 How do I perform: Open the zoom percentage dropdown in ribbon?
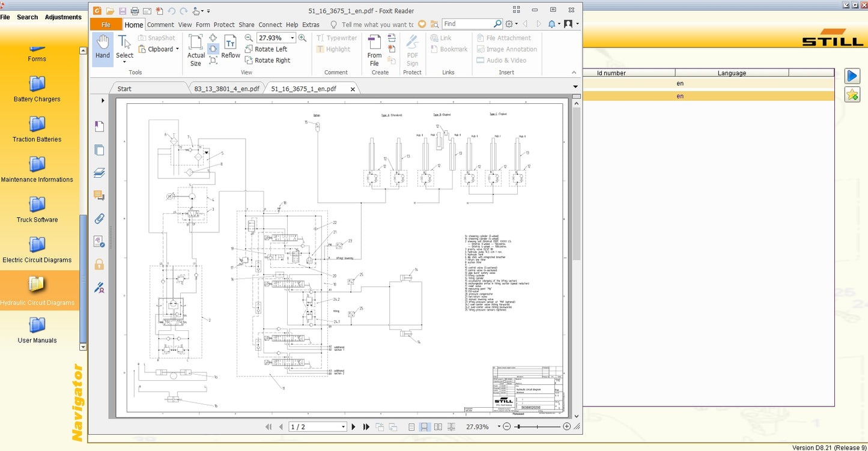pos(293,38)
